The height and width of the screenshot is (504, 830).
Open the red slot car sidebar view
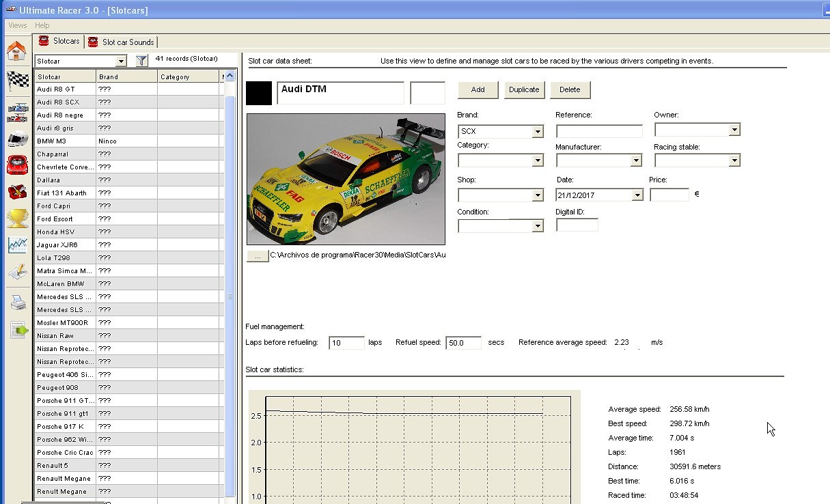coord(17,165)
